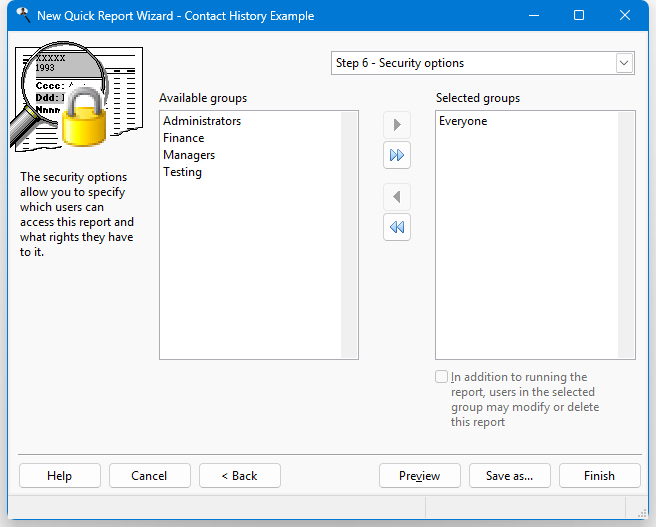The height and width of the screenshot is (527, 656).
Task: Cancel the report wizard
Action: 149,476
